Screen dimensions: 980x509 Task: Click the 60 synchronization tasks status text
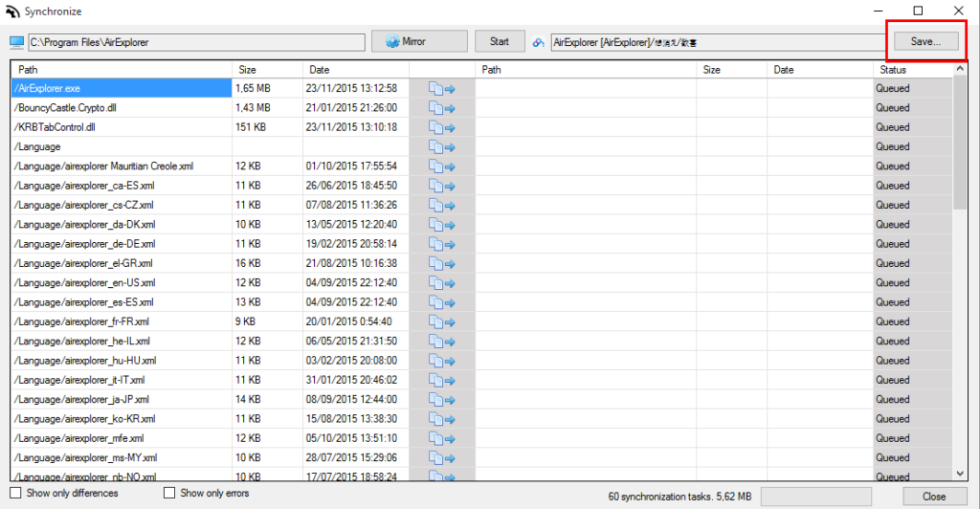[x=680, y=497]
